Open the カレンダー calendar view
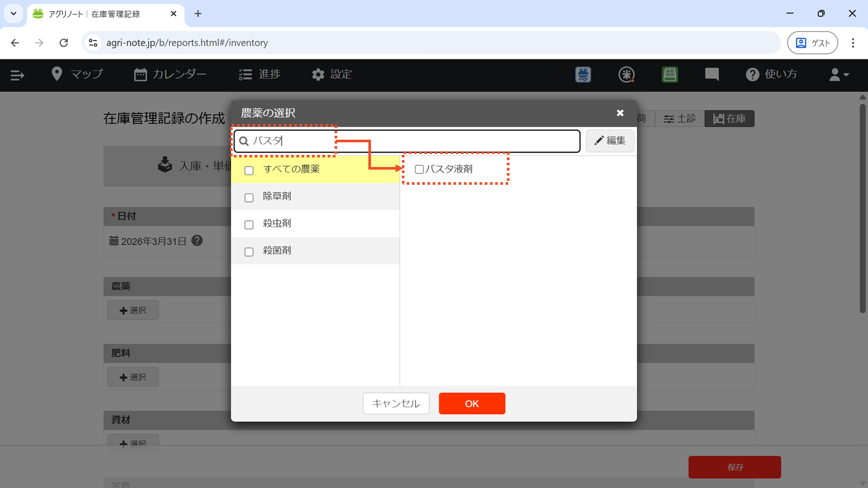868x488 pixels. (170, 74)
